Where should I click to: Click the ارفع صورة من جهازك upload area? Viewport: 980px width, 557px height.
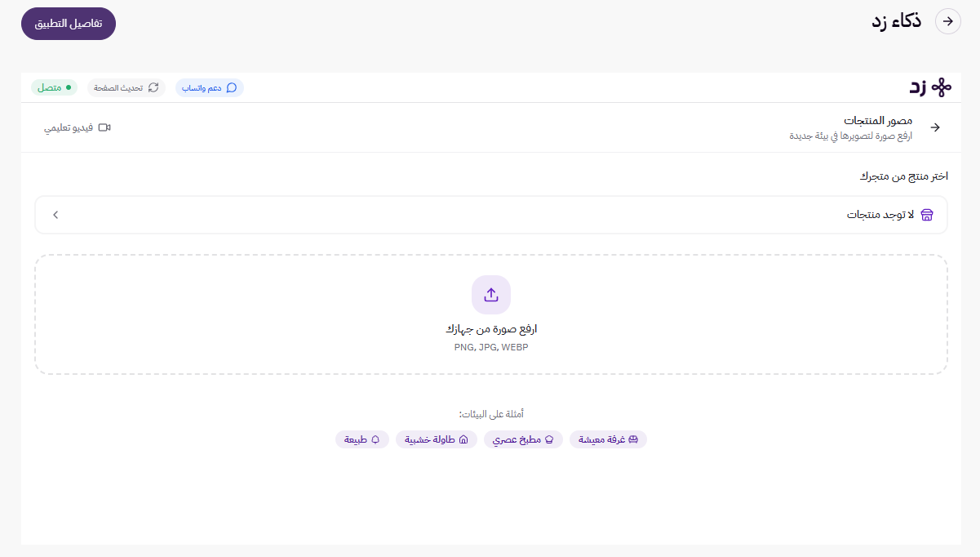tap(490, 314)
